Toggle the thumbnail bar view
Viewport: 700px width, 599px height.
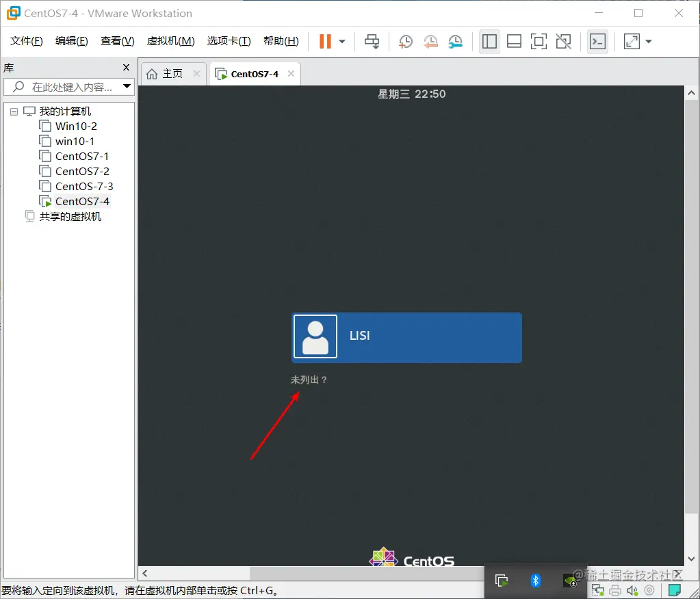[514, 42]
